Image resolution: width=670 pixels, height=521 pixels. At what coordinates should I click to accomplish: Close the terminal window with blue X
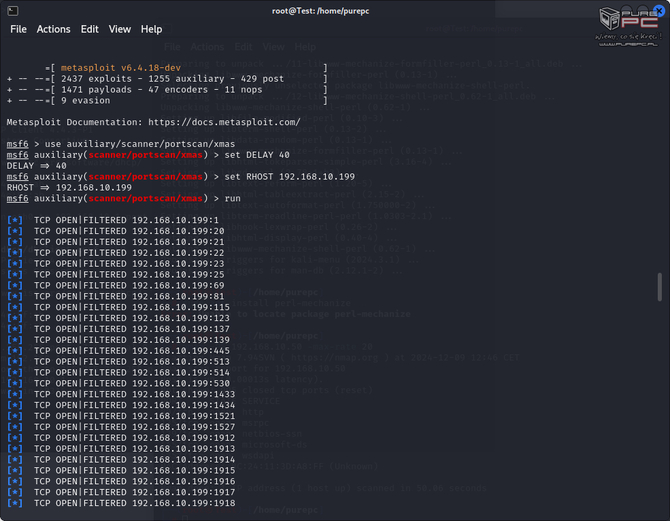[x=659, y=11]
